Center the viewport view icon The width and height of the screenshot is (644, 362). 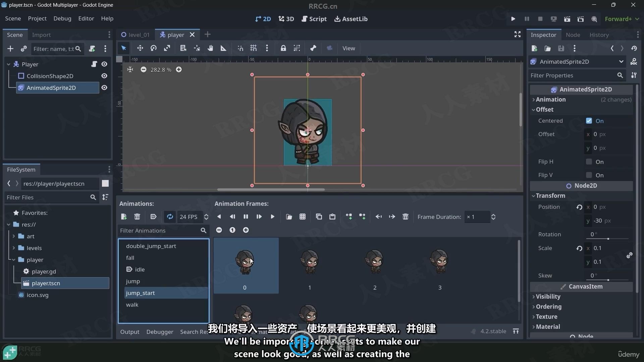click(x=130, y=69)
